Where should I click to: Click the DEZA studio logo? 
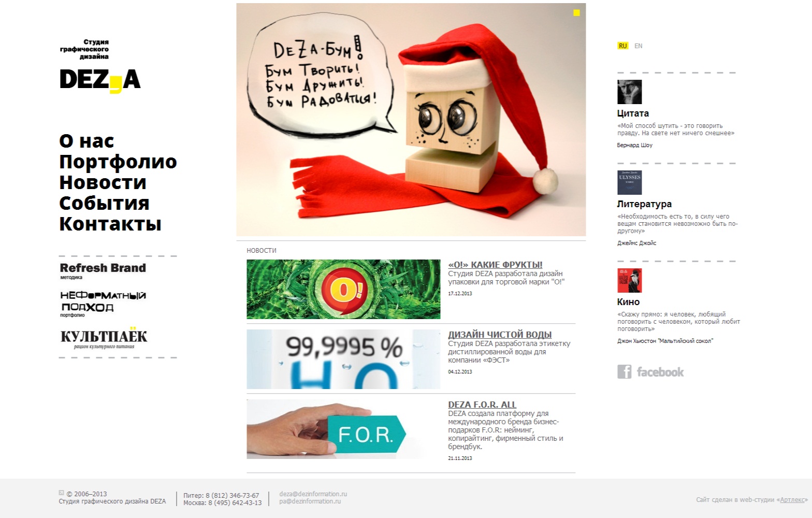point(100,66)
